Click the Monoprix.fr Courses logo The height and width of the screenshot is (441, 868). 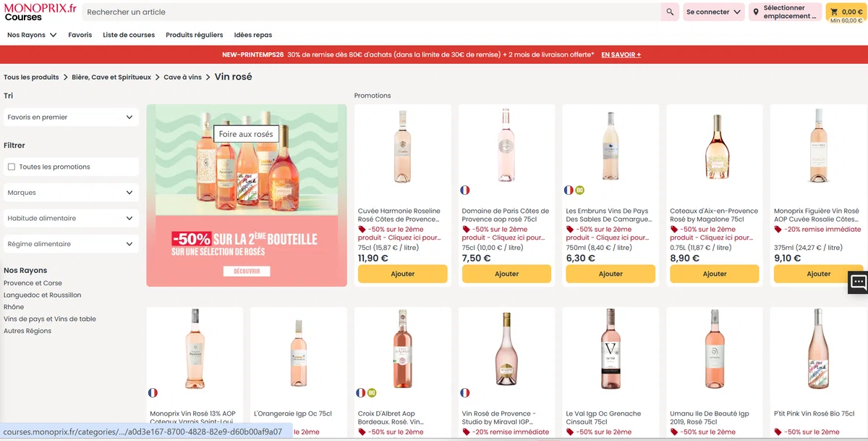pyautogui.click(x=40, y=12)
